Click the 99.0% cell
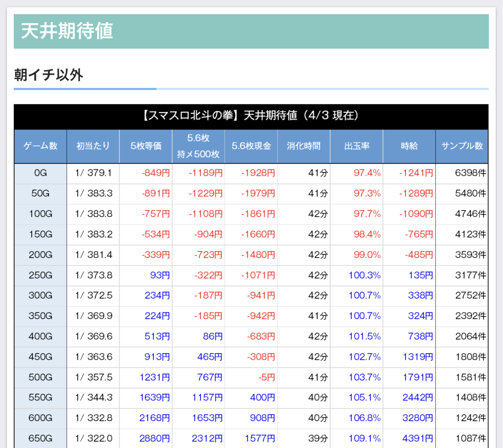Screen dimensions: 503x448 357,255
